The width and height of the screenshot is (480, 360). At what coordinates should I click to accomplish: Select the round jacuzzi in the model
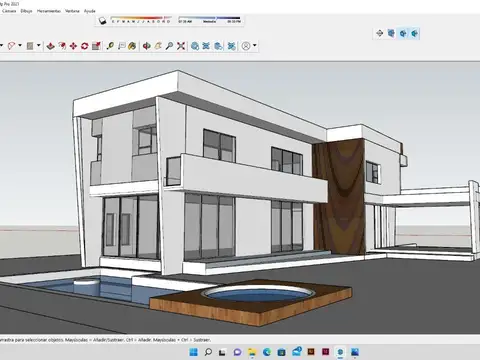[259, 295]
